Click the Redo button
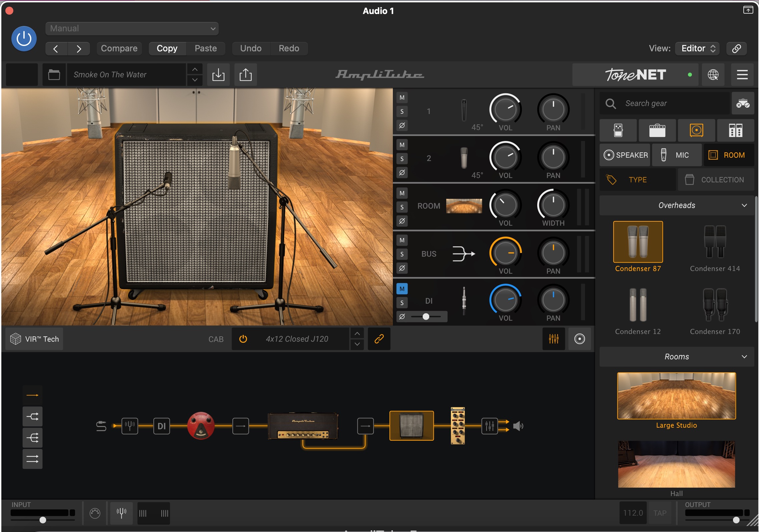Screen dimensions: 759x532 point(289,49)
